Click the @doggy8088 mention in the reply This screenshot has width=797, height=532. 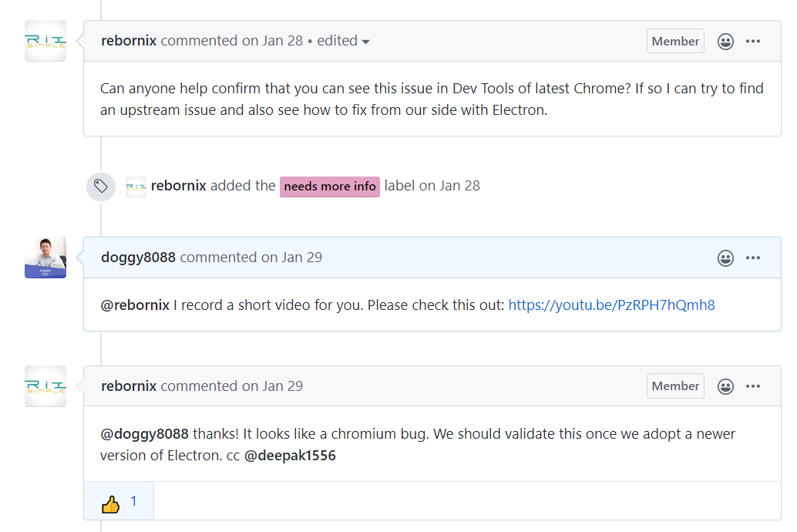[x=145, y=434]
